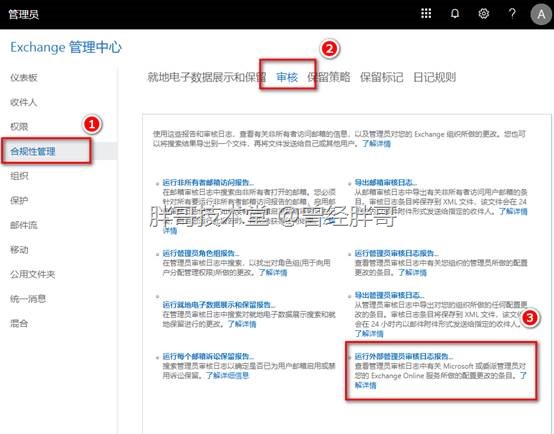
Task: Switch to the 保留策略 tab
Action: click(329, 77)
